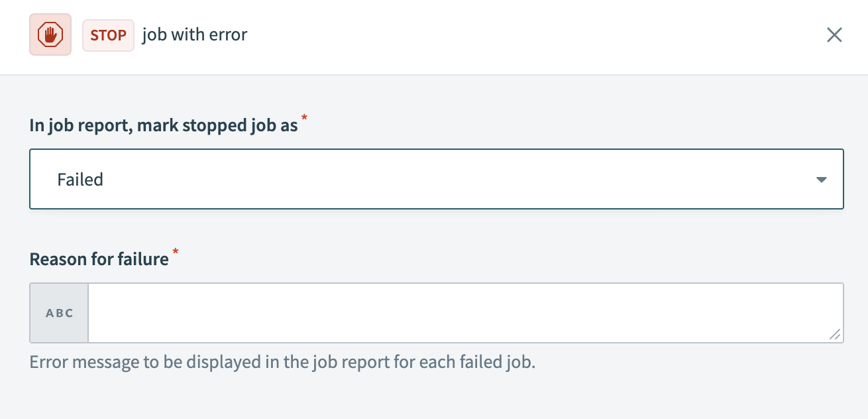Click the "job with error" step title
868x419 pixels.
pos(195,35)
